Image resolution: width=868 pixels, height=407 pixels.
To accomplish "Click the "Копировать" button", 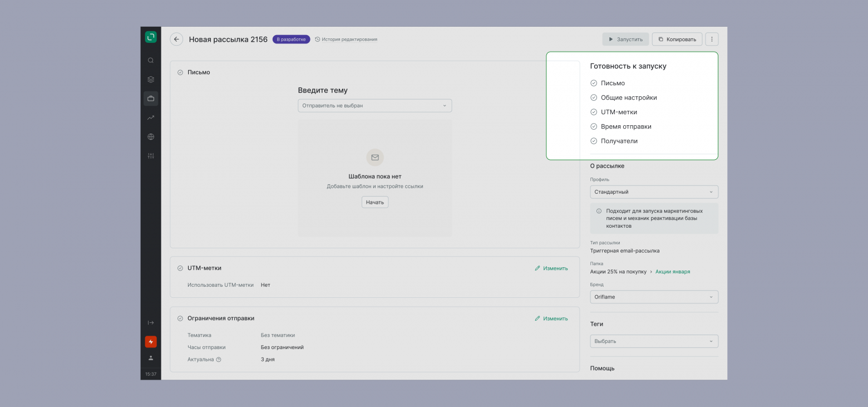I will (x=677, y=40).
